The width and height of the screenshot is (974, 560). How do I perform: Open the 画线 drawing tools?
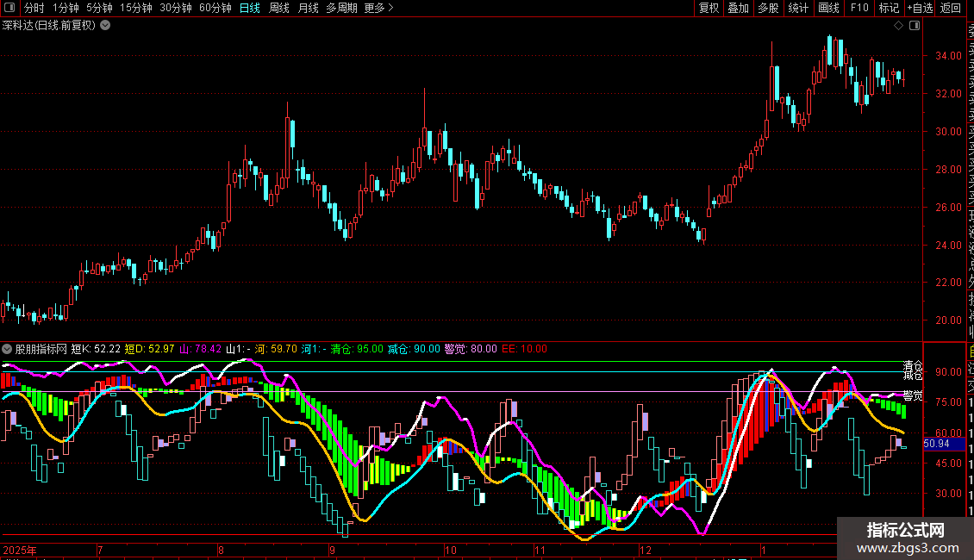[828, 9]
